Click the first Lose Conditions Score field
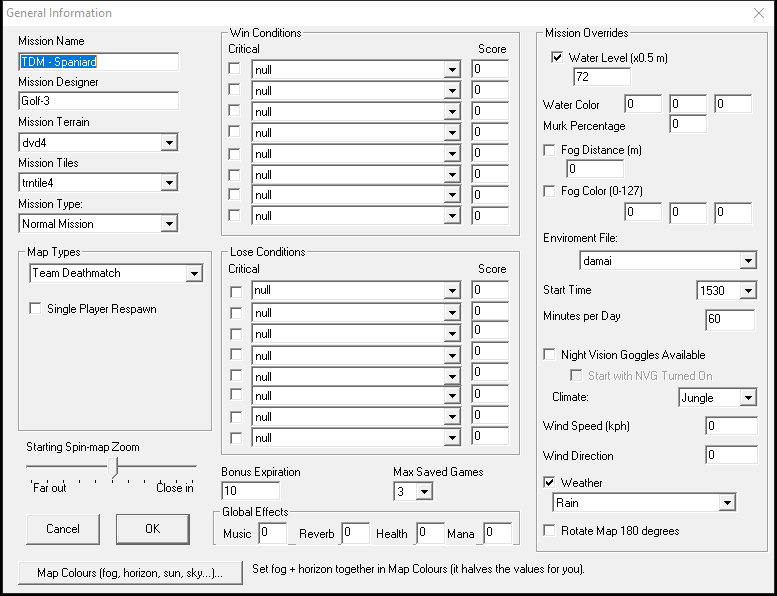The image size is (777, 596). (x=490, y=290)
